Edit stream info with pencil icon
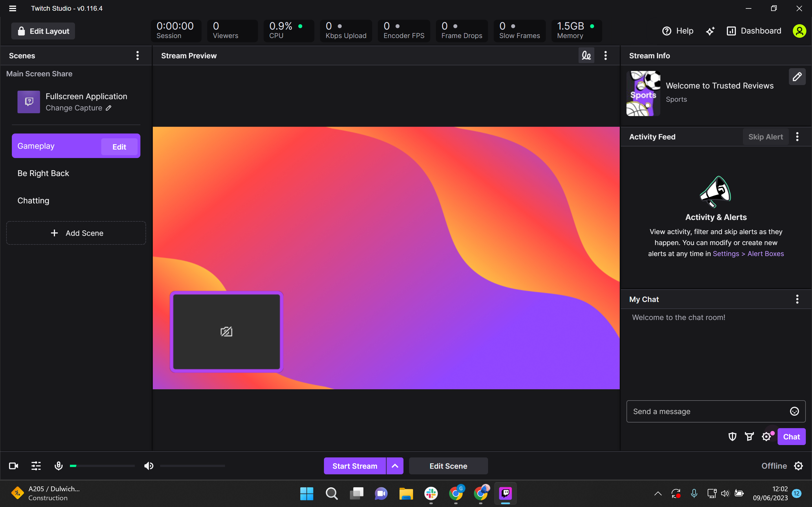 pos(797,77)
